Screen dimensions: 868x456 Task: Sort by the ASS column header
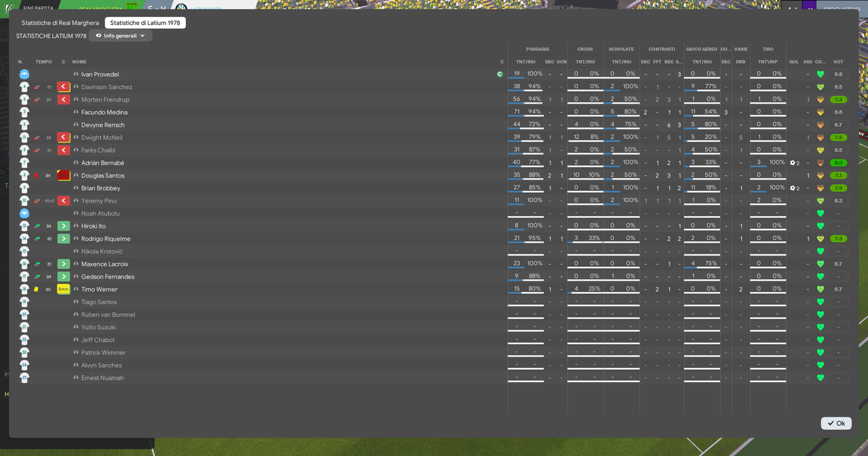click(808, 62)
